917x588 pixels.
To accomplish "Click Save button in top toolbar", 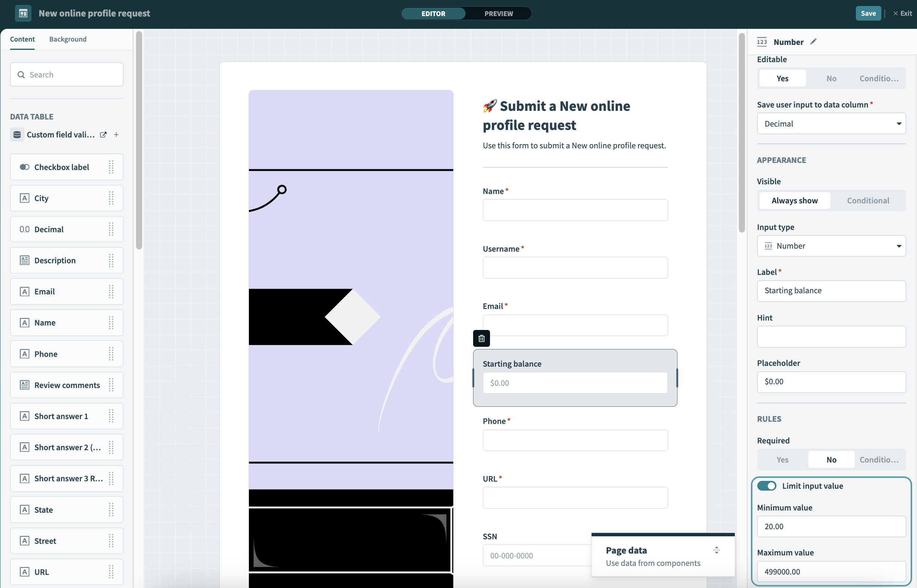I will tap(868, 13).
